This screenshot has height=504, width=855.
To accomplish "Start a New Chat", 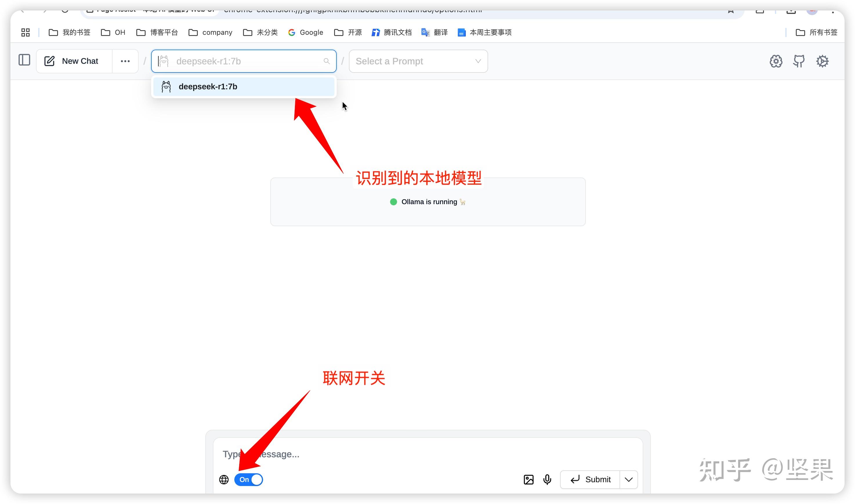I will (x=74, y=61).
